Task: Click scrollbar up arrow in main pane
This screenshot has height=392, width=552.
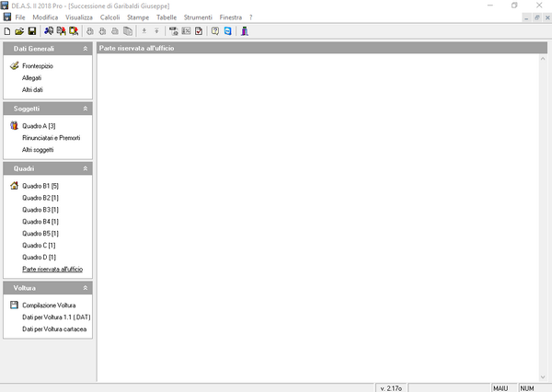Action: (x=543, y=59)
